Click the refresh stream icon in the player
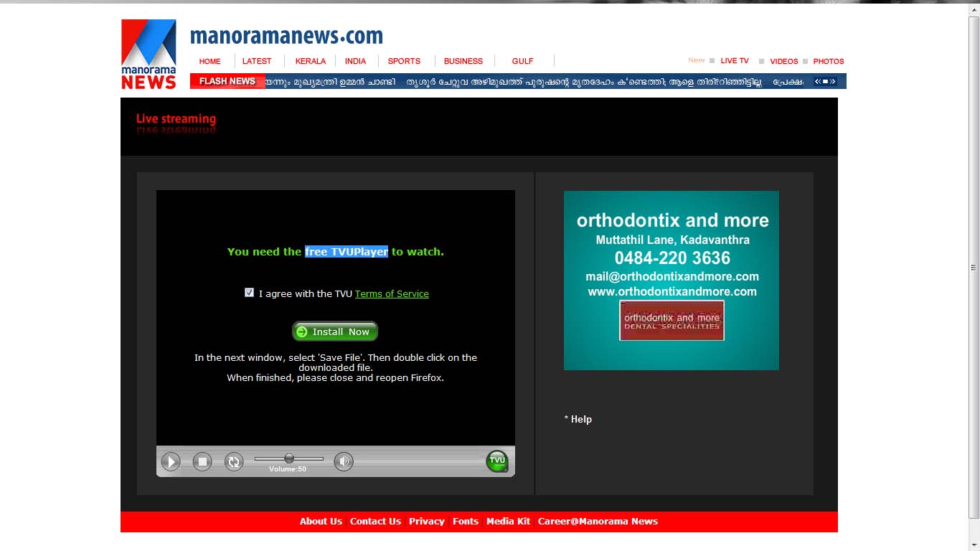 (234, 461)
